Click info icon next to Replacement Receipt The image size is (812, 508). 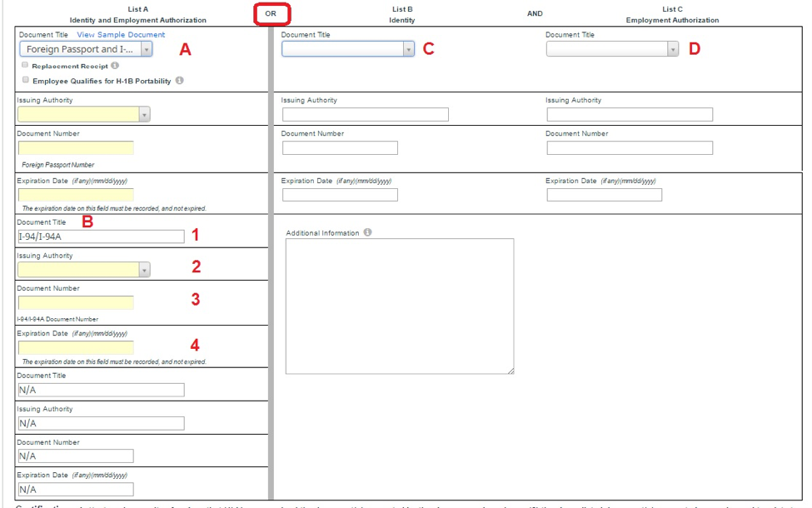coord(115,65)
